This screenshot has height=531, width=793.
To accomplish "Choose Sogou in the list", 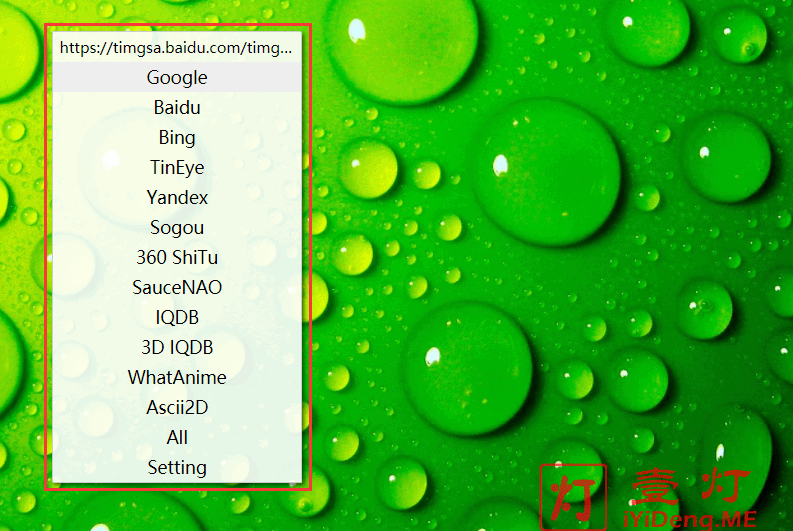I will click(177, 228).
